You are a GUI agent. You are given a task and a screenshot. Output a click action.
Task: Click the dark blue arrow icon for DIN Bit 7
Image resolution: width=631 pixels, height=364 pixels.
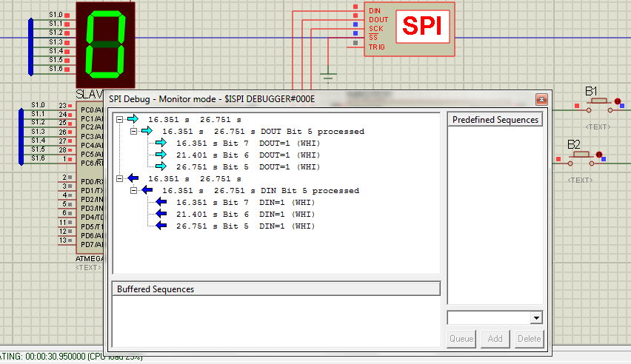[161, 202]
